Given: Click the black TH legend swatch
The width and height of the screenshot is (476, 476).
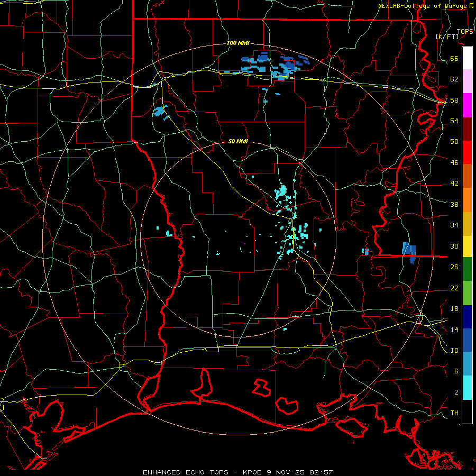Looking at the screenshot, I should pos(467,411).
